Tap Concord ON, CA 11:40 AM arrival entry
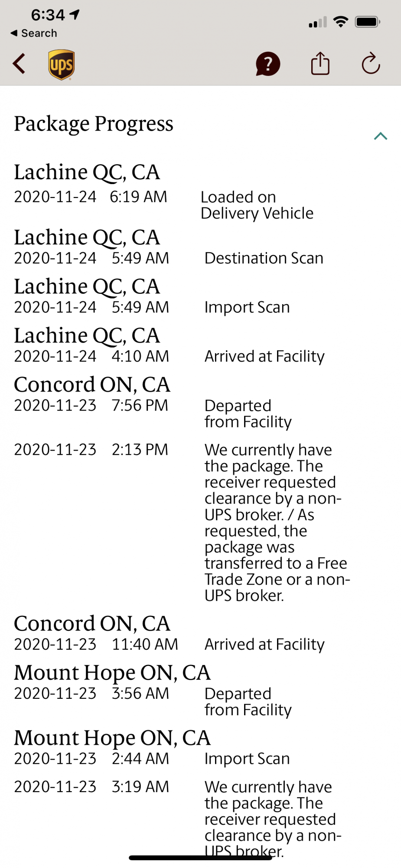 tap(264, 644)
